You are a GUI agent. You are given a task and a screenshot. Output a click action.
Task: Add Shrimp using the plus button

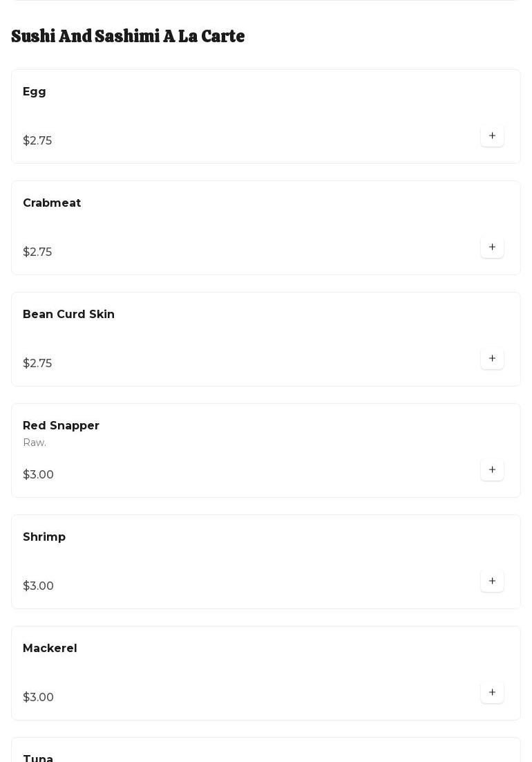(492, 582)
